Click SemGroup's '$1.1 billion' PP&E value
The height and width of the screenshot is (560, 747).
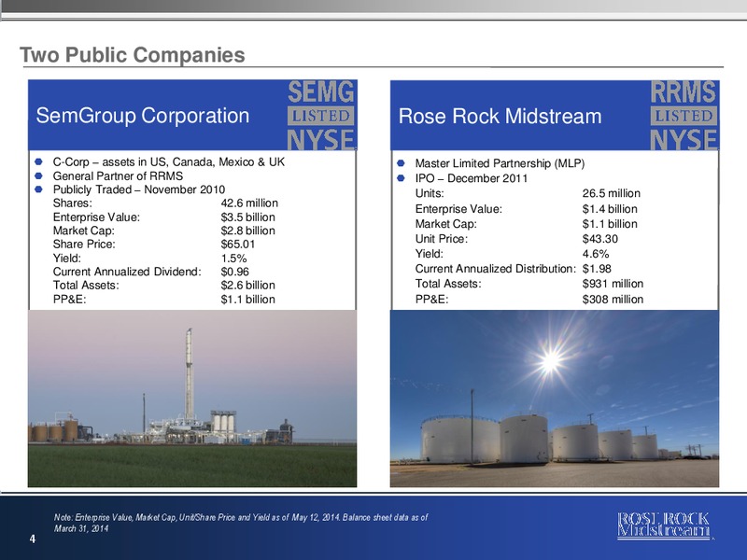point(247,300)
